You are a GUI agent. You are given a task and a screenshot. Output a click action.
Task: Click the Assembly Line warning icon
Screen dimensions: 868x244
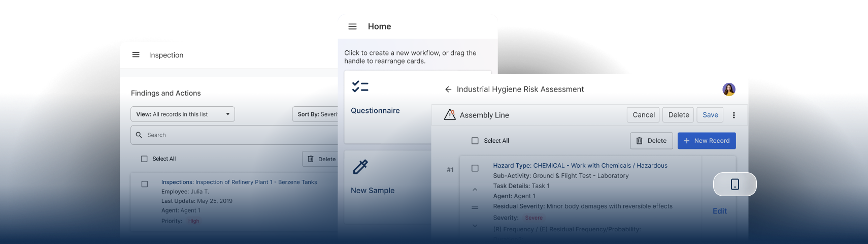450,115
